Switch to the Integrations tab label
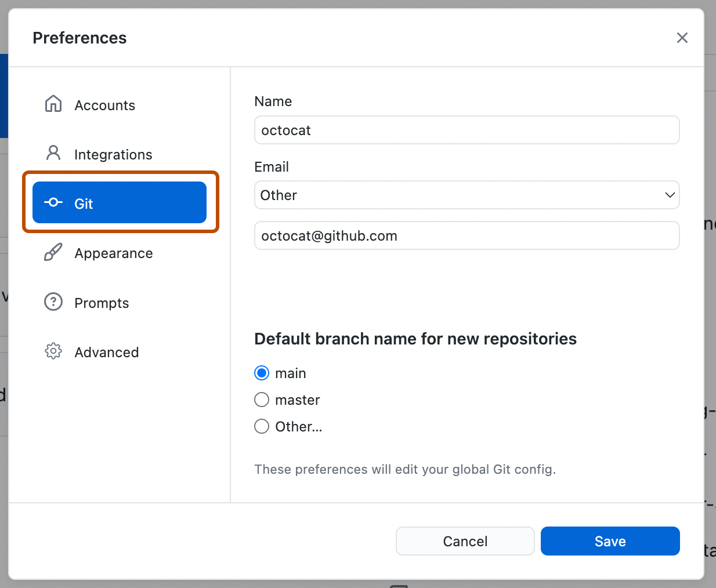The image size is (716, 588). pos(113,155)
